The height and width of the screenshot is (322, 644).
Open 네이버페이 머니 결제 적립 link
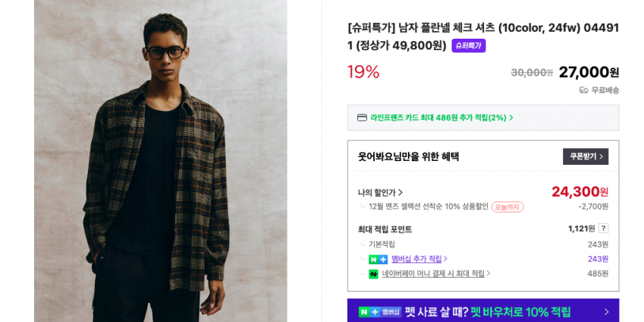pyautogui.click(x=435, y=274)
